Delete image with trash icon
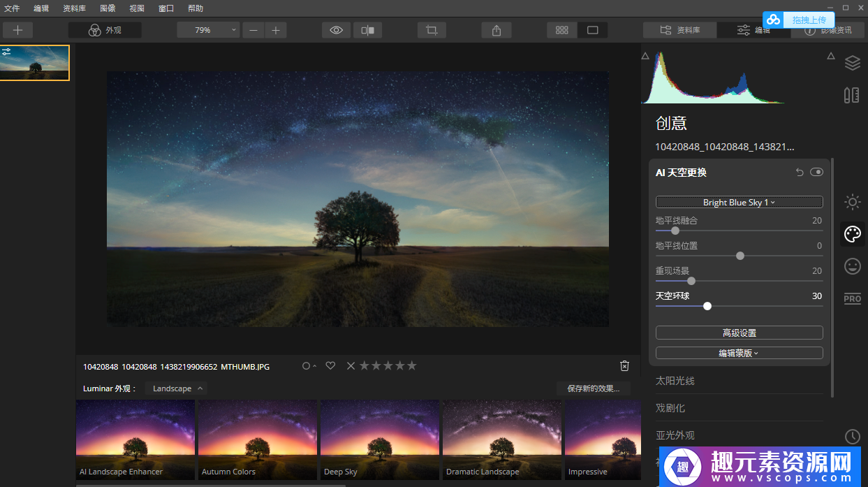The width and height of the screenshot is (868, 487). point(624,365)
